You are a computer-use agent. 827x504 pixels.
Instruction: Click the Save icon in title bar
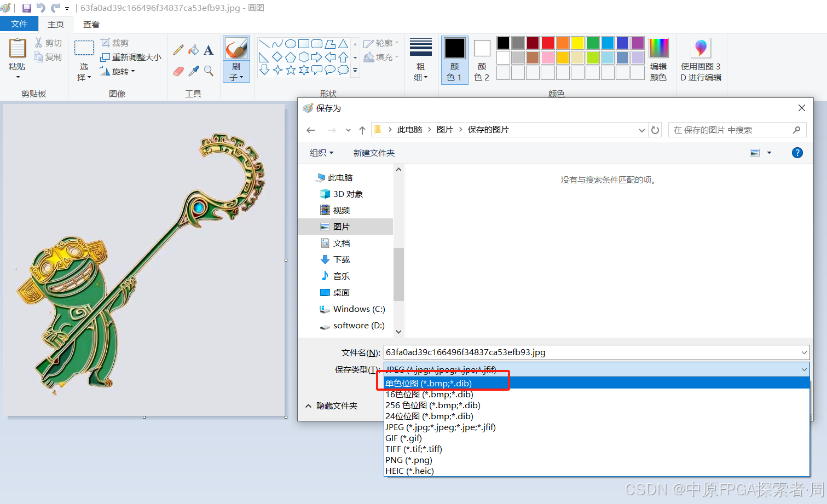tap(26, 8)
